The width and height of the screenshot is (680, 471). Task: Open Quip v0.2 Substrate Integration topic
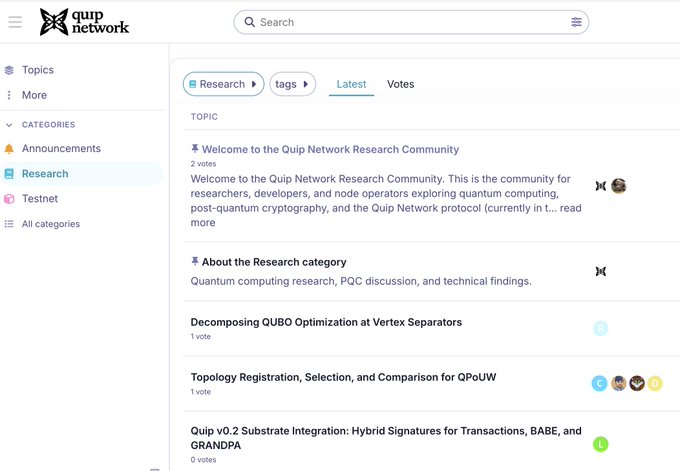pyautogui.click(x=386, y=438)
